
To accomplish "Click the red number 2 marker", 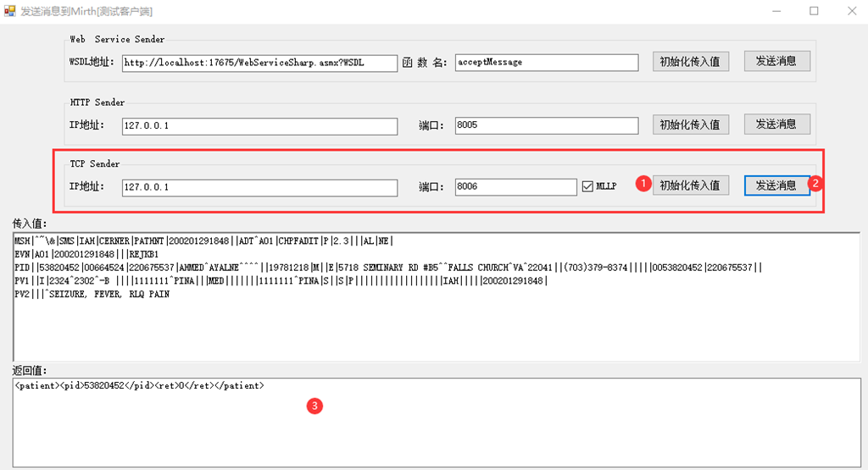I will (815, 183).
